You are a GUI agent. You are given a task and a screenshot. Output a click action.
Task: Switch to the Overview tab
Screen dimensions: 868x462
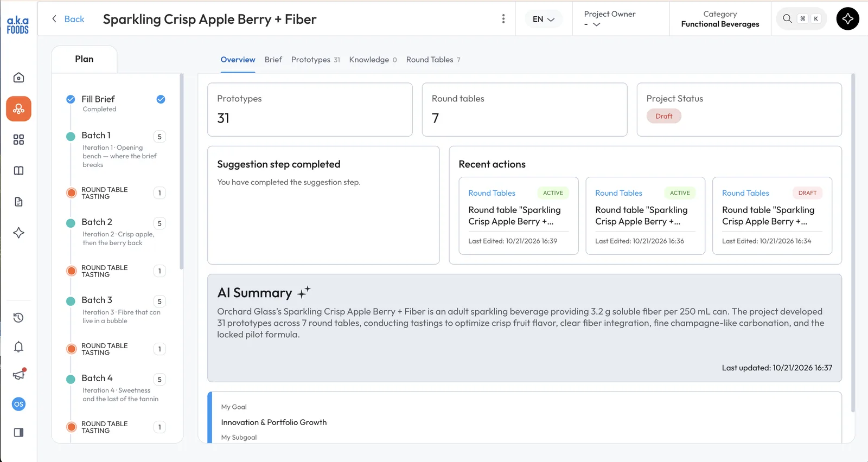pyautogui.click(x=238, y=60)
